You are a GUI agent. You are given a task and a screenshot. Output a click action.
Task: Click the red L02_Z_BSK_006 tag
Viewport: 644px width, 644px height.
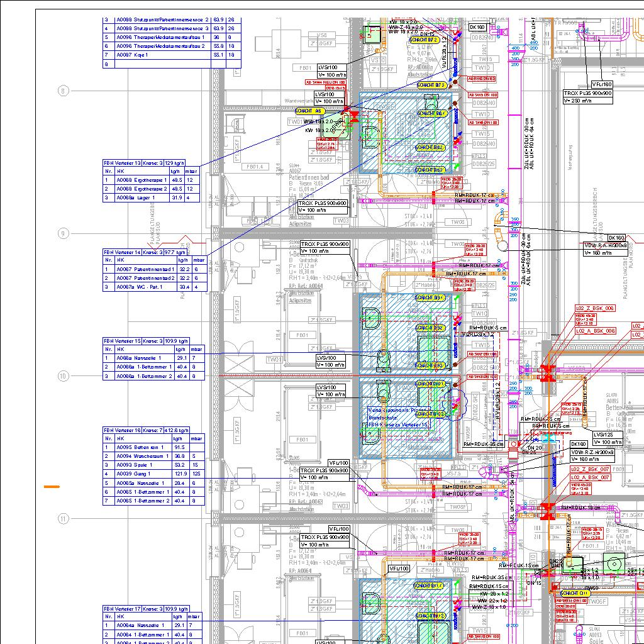tap(595, 308)
